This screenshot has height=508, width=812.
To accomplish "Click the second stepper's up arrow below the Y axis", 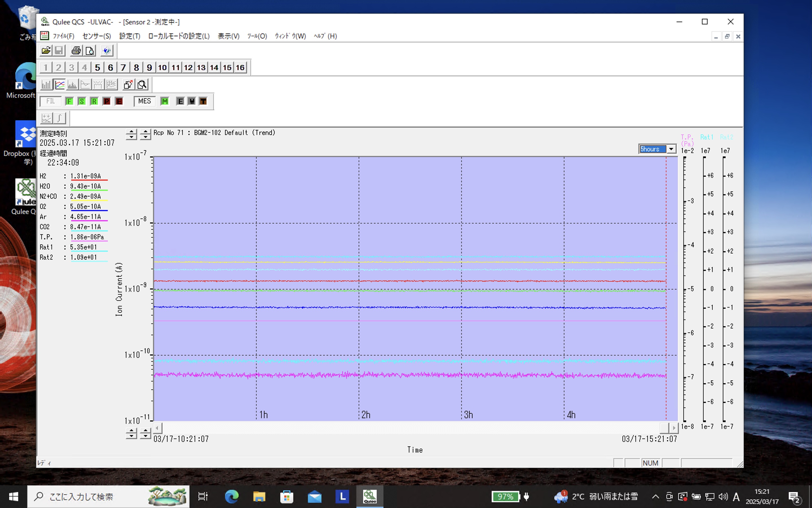I will point(145,431).
